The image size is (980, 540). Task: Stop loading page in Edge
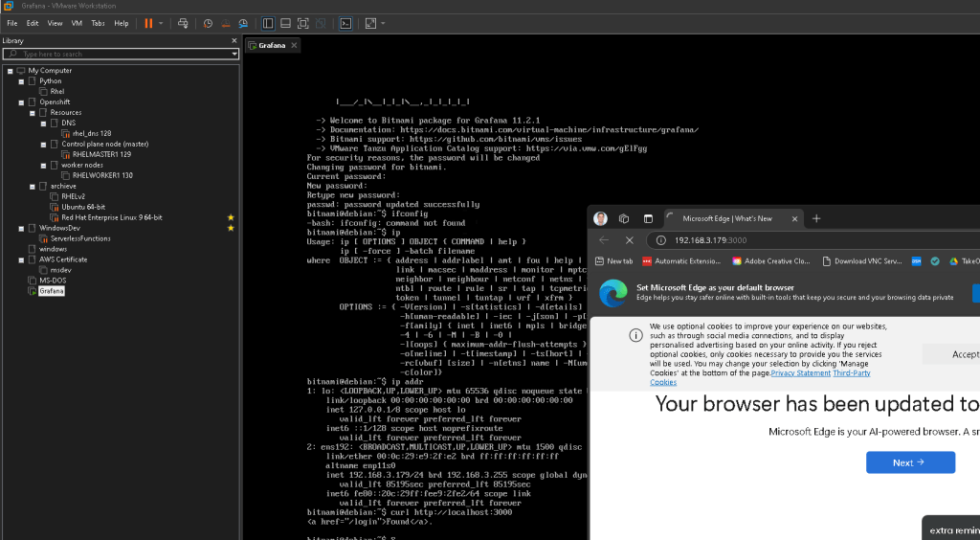coord(630,240)
